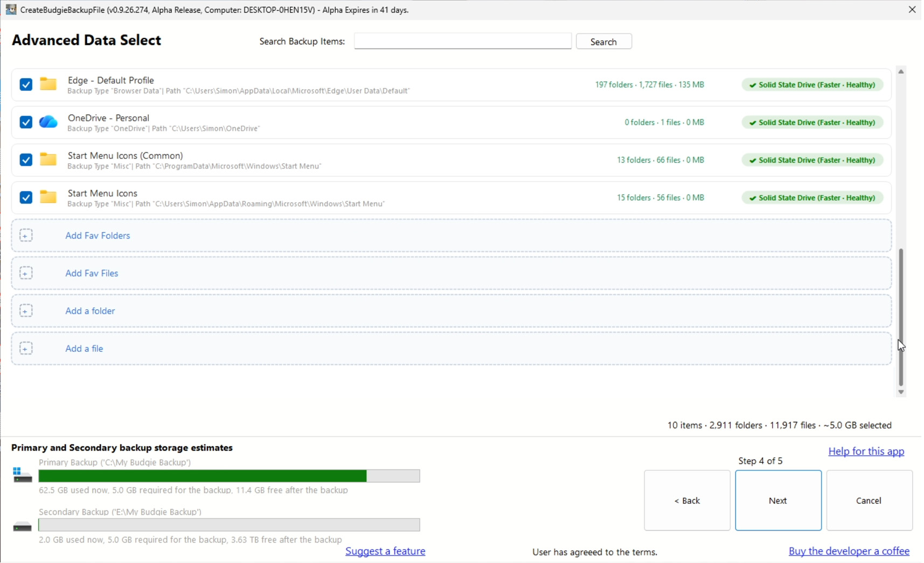Click the folder icon for the Roaming Start Menu path

tap(48, 197)
